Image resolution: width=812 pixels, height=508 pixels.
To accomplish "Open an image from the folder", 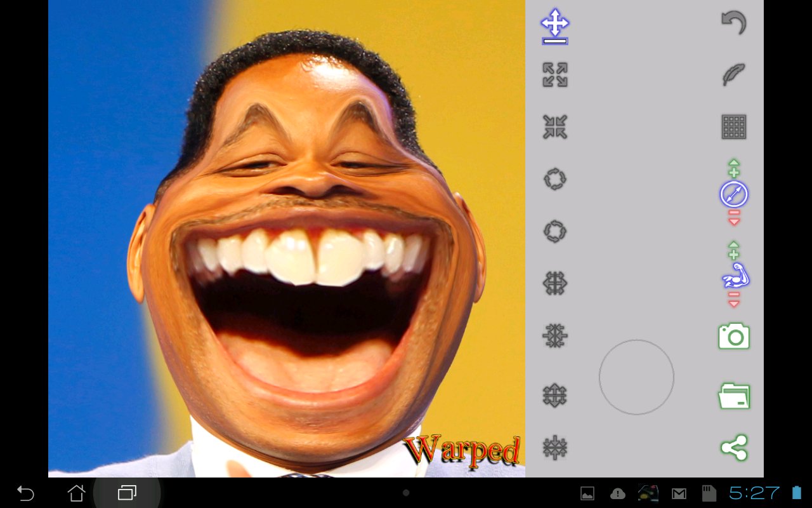I will (x=734, y=394).
